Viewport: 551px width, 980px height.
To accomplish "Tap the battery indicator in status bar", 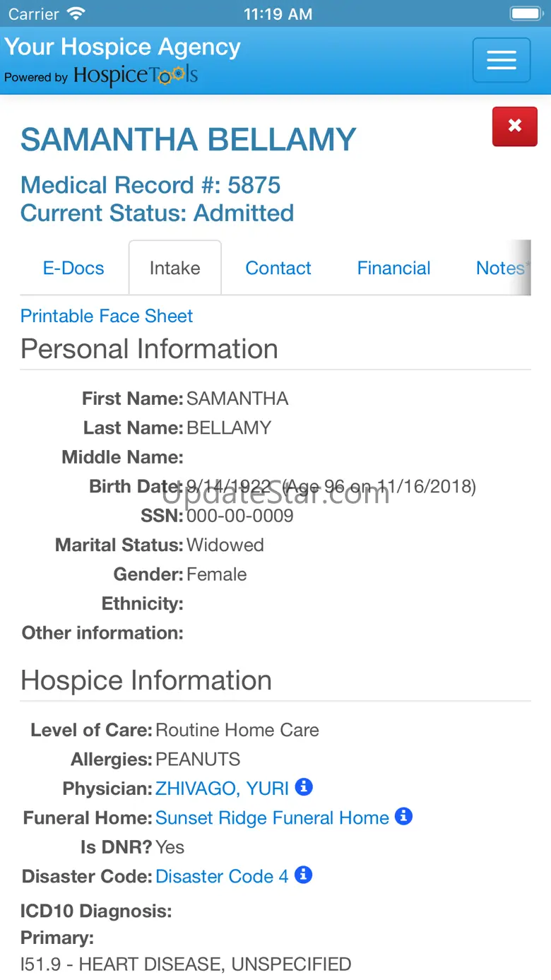I will click(x=525, y=13).
